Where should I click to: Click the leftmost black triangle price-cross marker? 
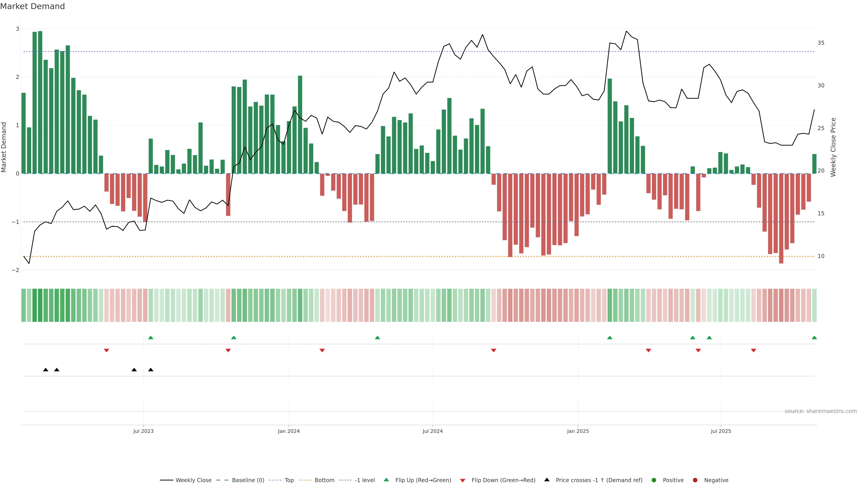pos(46,370)
